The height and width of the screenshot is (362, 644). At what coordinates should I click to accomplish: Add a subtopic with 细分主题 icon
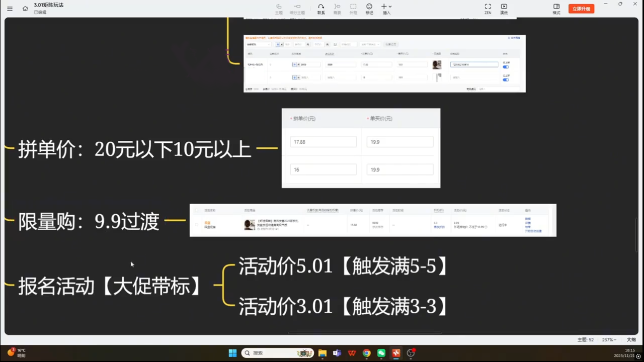click(x=297, y=9)
